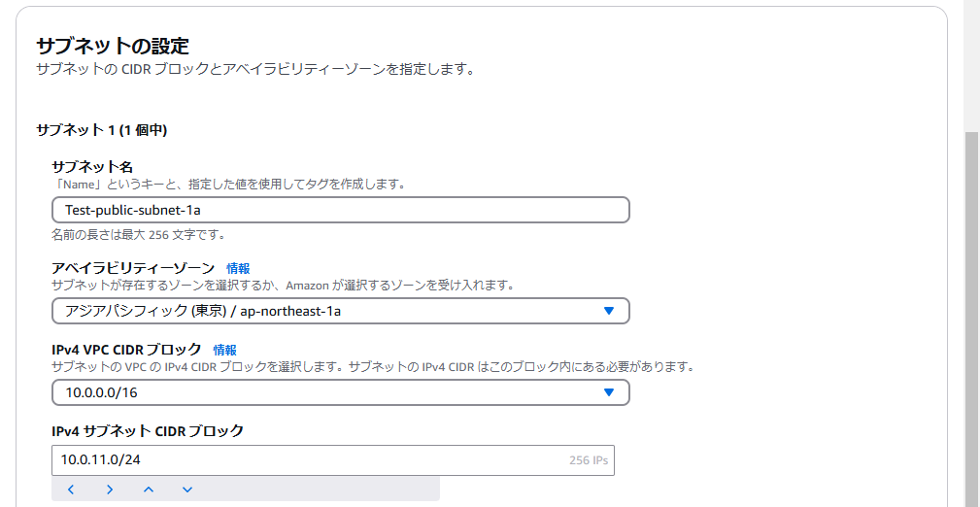Click the サブネット 1 (1 個中) heading

point(101,130)
